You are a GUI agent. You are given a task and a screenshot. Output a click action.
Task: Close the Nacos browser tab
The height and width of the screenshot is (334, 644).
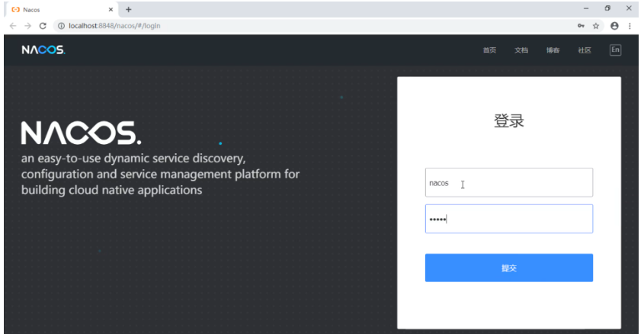(111, 9)
